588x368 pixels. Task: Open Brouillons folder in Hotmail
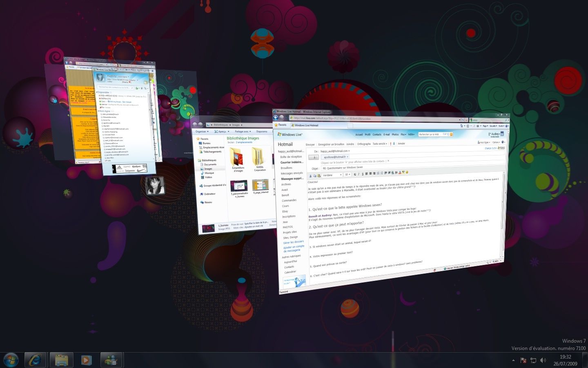pos(286,168)
